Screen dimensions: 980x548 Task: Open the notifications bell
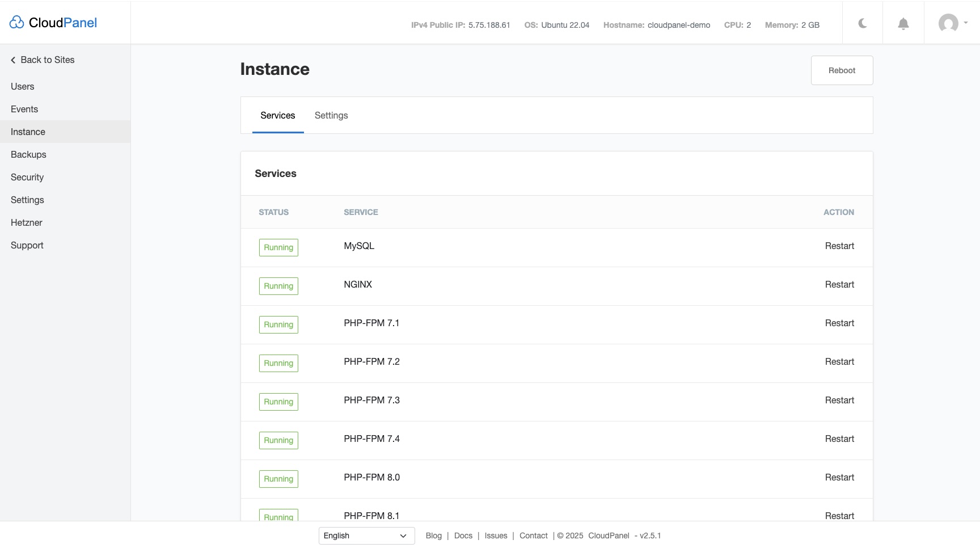(903, 23)
